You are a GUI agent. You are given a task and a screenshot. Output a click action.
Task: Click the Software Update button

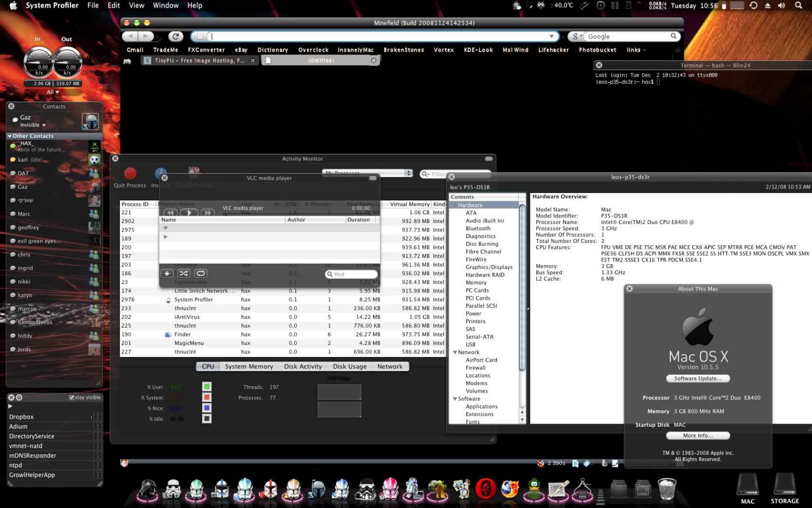(x=698, y=378)
